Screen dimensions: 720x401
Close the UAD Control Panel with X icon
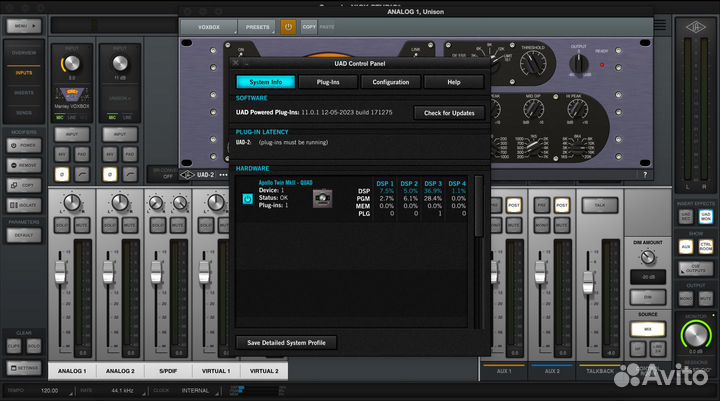tap(236, 62)
